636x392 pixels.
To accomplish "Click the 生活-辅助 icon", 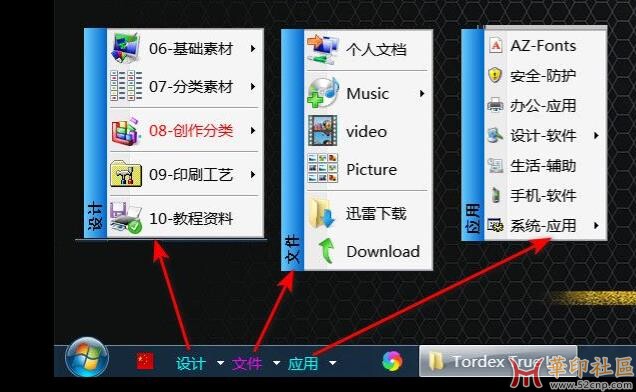I will tap(495, 165).
